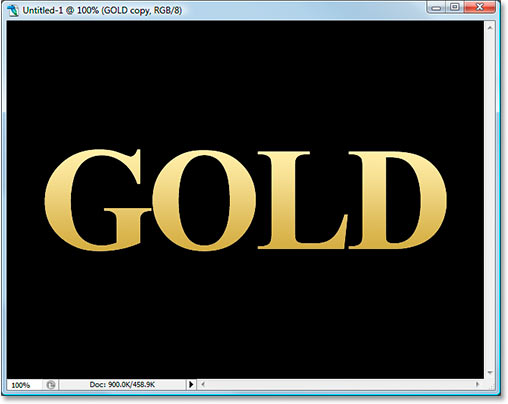The height and width of the screenshot is (404, 508).
Task: Close the Untitled-1 document window
Action: pos(479,7)
